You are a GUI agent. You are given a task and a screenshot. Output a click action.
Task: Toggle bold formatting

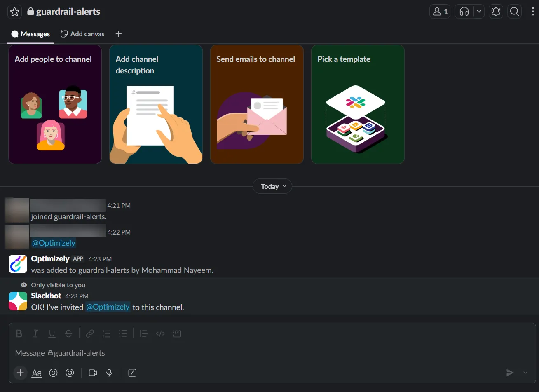tap(19, 333)
